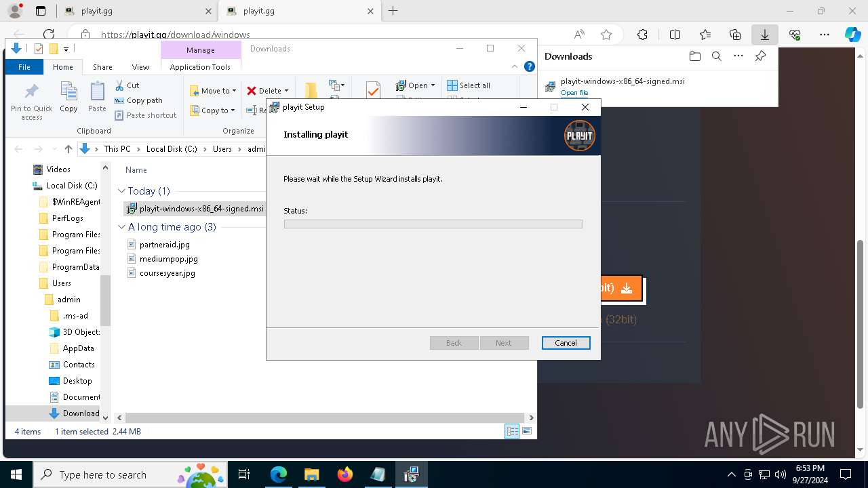
Task: Click Open file link in Downloads
Action: coord(574,93)
